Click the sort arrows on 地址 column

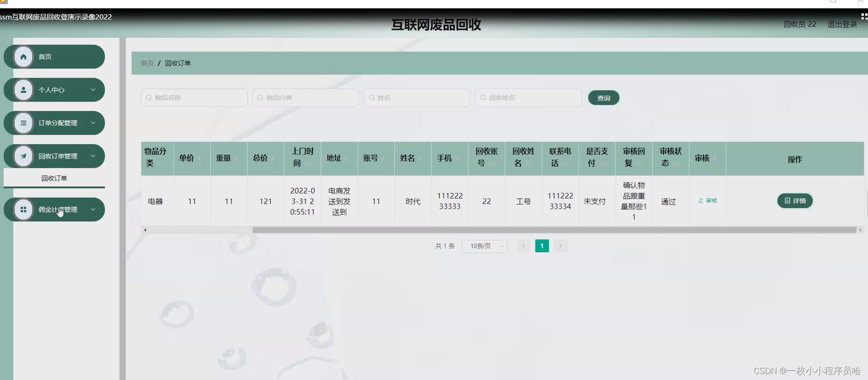coord(347,158)
